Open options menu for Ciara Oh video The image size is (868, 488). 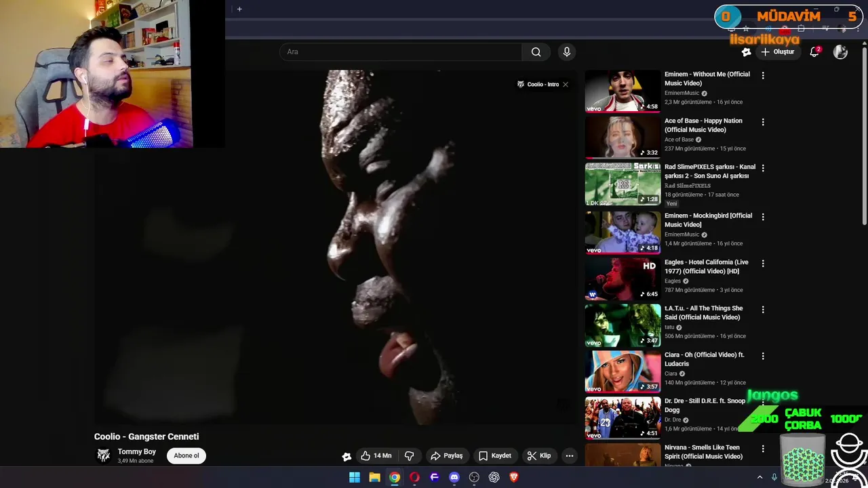coord(763,356)
